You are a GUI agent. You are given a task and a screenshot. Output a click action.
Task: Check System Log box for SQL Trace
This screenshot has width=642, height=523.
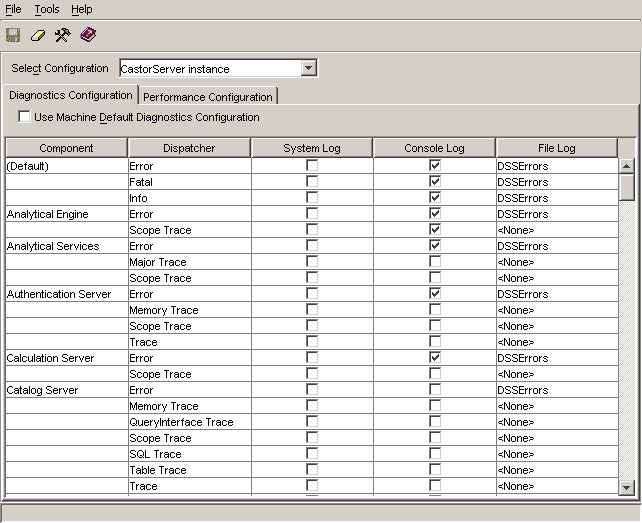tap(312, 454)
